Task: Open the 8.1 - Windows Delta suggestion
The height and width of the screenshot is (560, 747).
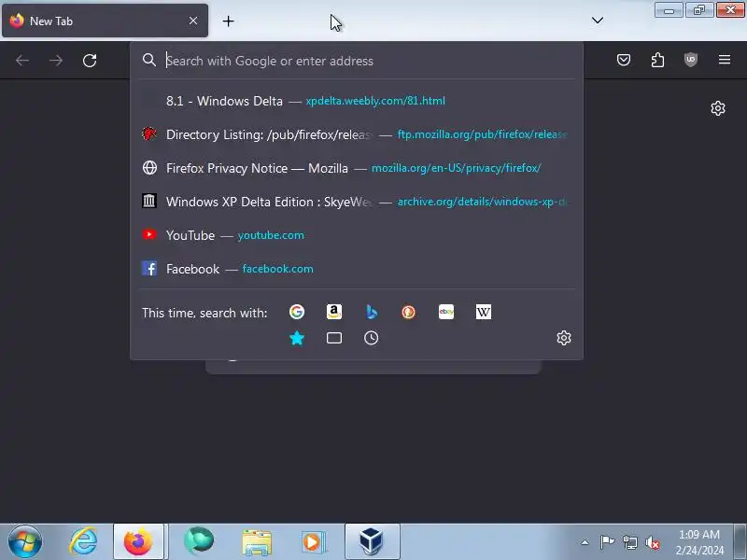Action: coord(357,101)
